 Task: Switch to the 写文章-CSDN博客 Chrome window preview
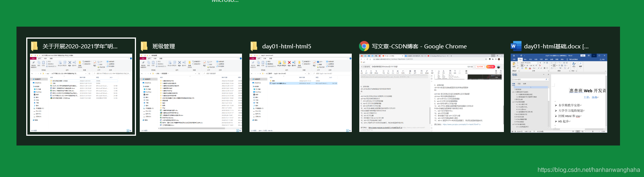(431, 93)
